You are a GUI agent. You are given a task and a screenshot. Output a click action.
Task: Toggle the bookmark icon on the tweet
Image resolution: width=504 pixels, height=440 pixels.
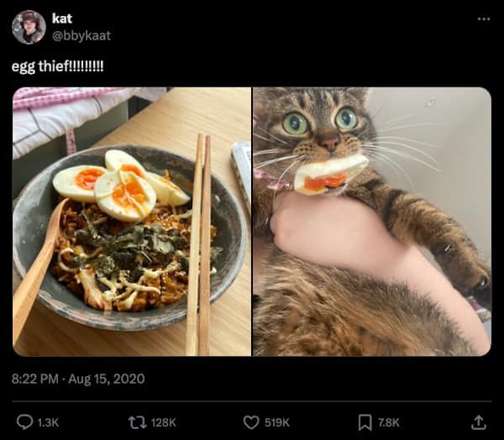(365, 422)
